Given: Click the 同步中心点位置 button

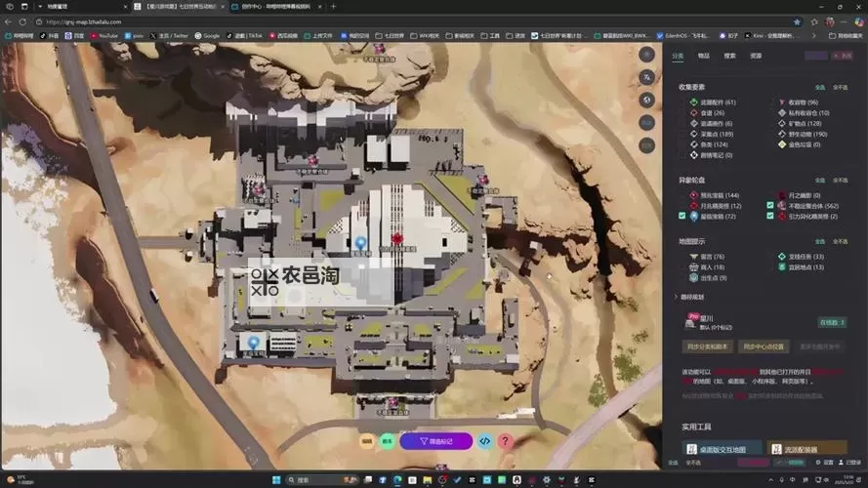Looking at the screenshot, I should click(x=764, y=346).
